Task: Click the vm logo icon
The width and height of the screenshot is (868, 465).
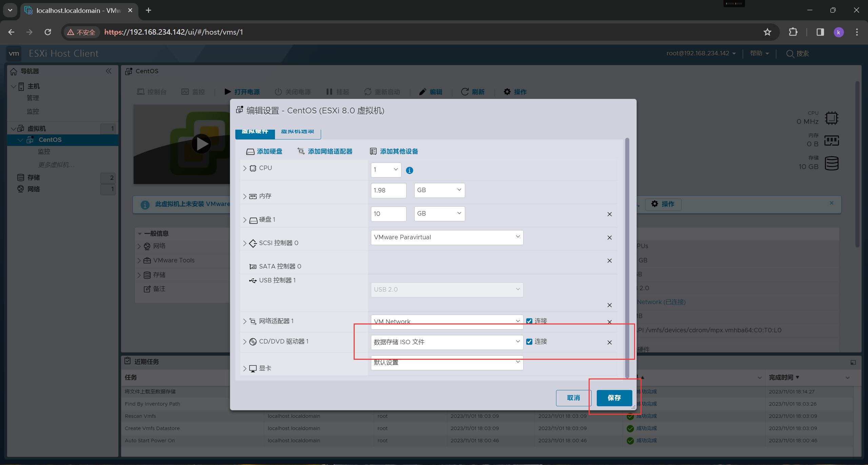Action: click(14, 53)
